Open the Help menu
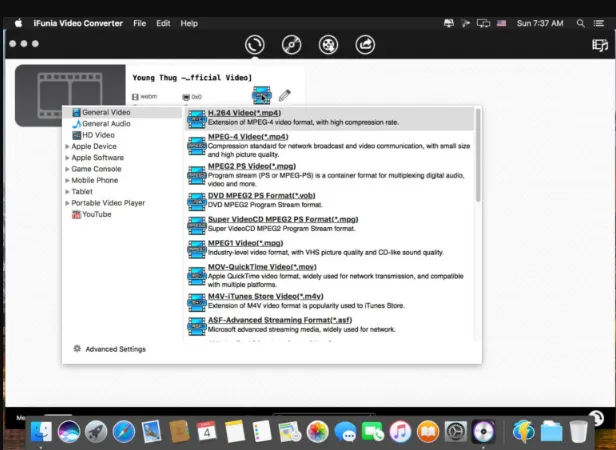This screenshot has height=450, width=616. click(x=189, y=23)
